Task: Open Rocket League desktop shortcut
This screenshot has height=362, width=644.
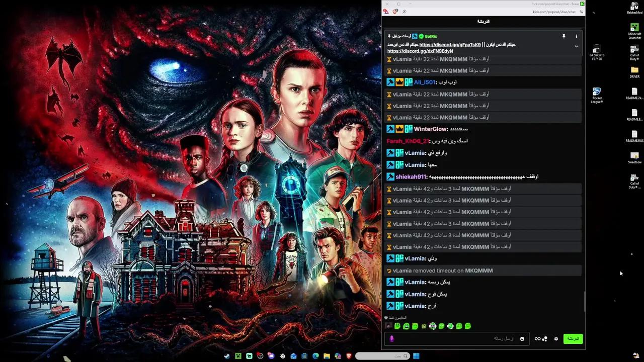Action: tap(597, 96)
